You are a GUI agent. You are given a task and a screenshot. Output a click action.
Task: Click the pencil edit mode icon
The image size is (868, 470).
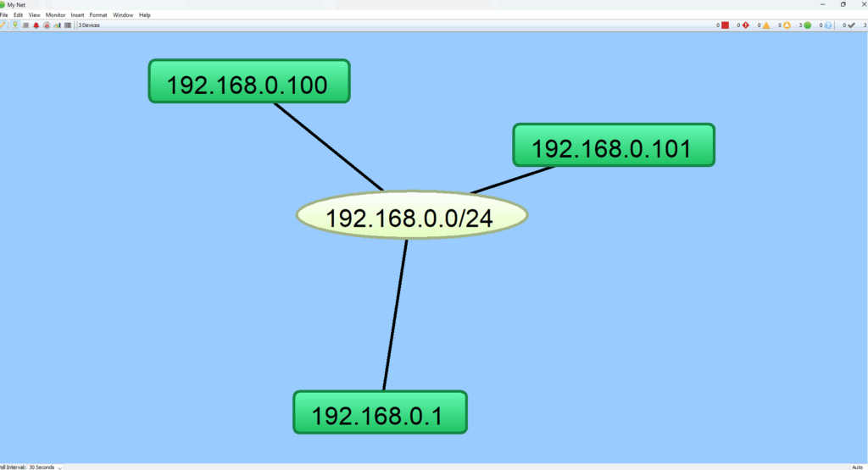point(3,25)
